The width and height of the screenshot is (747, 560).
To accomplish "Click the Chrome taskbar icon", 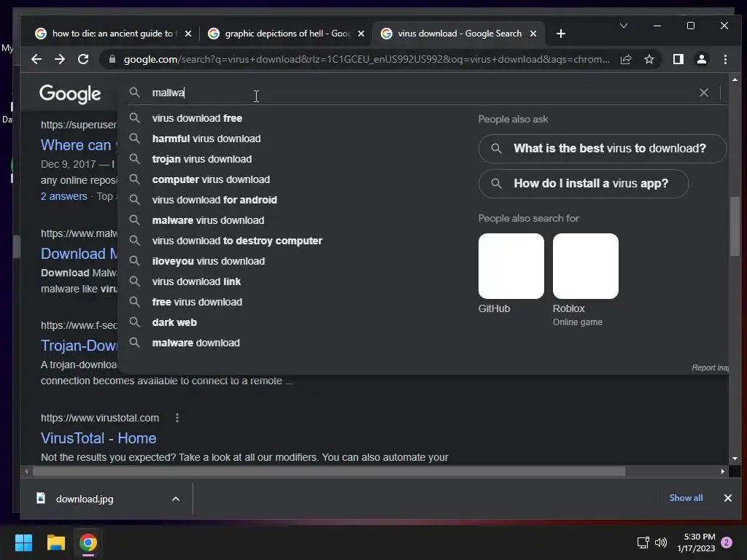I will click(88, 542).
